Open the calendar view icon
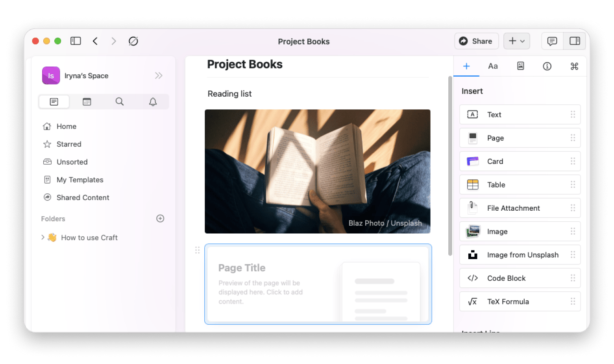Screen dimensions: 614x364 [x=87, y=101]
